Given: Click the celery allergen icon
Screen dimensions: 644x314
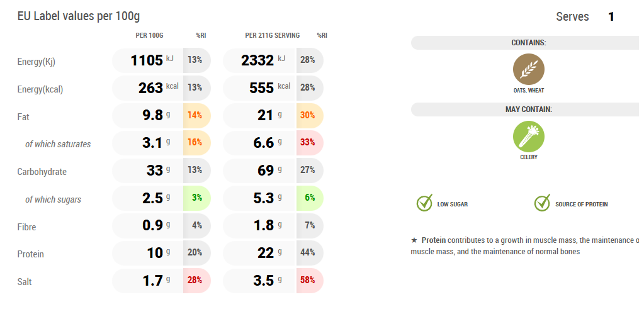Looking at the screenshot, I should coord(528,136).
